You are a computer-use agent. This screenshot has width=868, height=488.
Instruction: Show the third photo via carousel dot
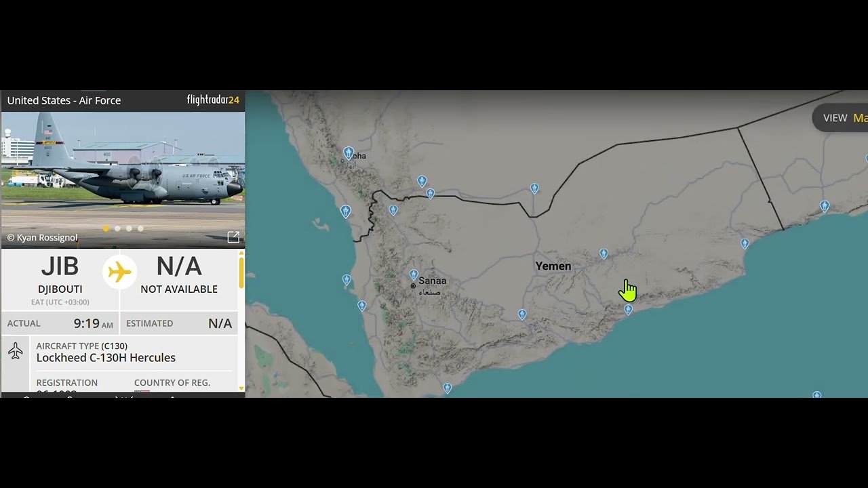tap(129, 228)
